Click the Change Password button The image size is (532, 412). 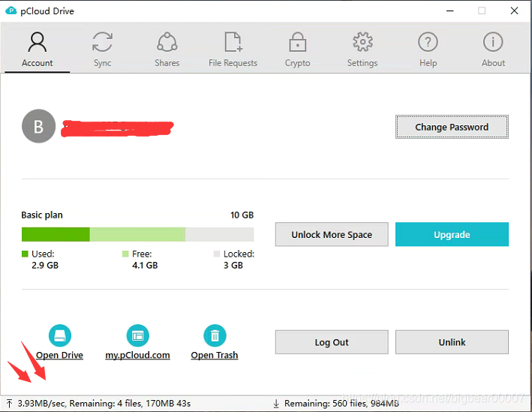[x=452, y=127]
